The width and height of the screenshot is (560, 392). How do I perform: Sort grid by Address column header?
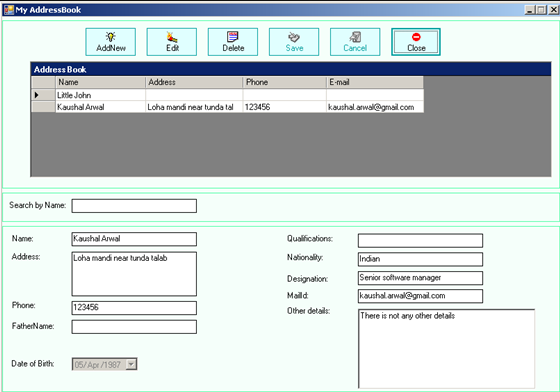(x=194, y=82)
